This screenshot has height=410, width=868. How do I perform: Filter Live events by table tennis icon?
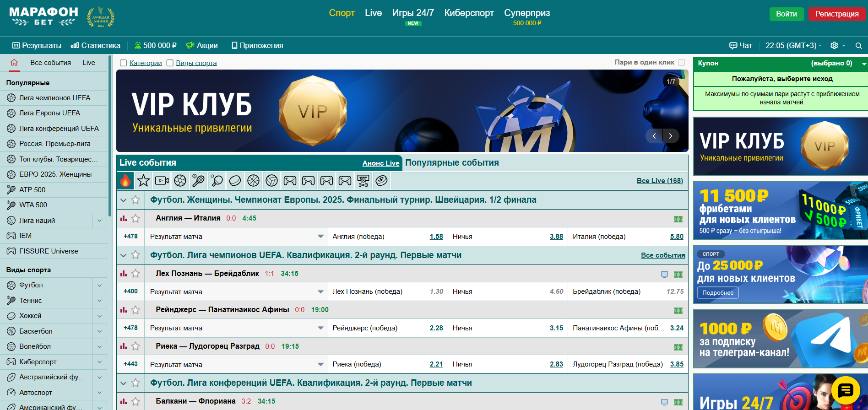[x=217, y=181]
